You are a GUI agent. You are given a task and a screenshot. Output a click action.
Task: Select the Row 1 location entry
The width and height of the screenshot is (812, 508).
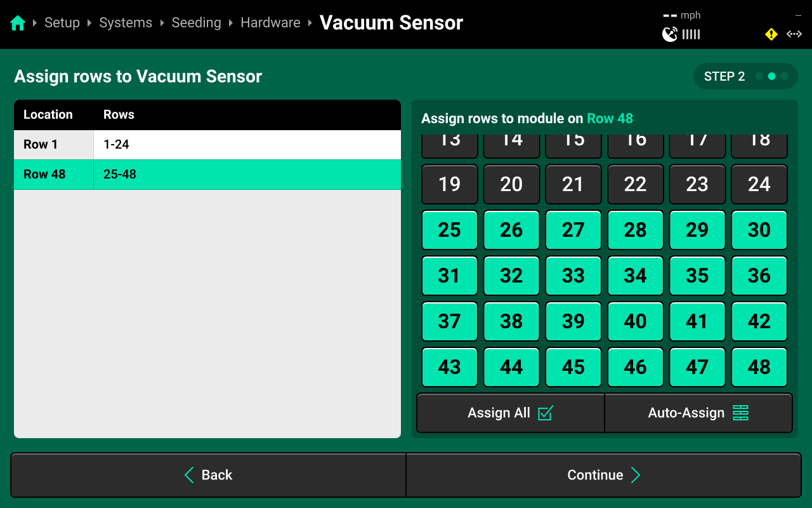coord(207,145)
